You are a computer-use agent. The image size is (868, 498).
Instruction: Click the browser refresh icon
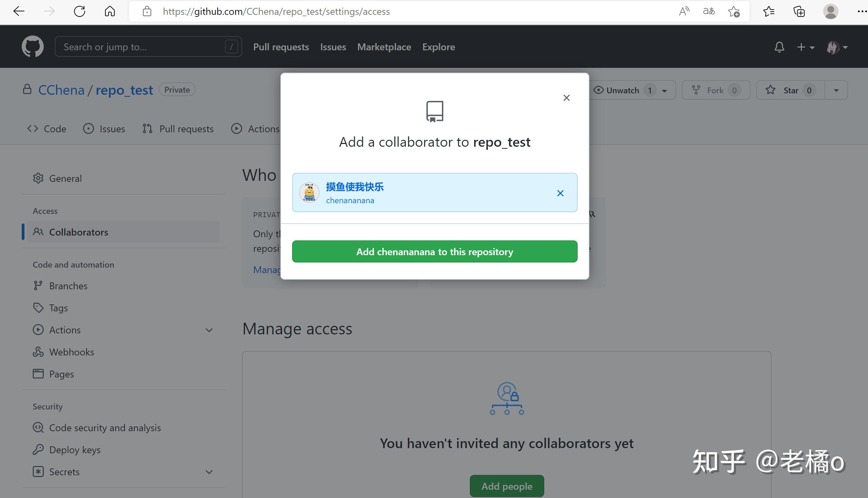[79, 11]
